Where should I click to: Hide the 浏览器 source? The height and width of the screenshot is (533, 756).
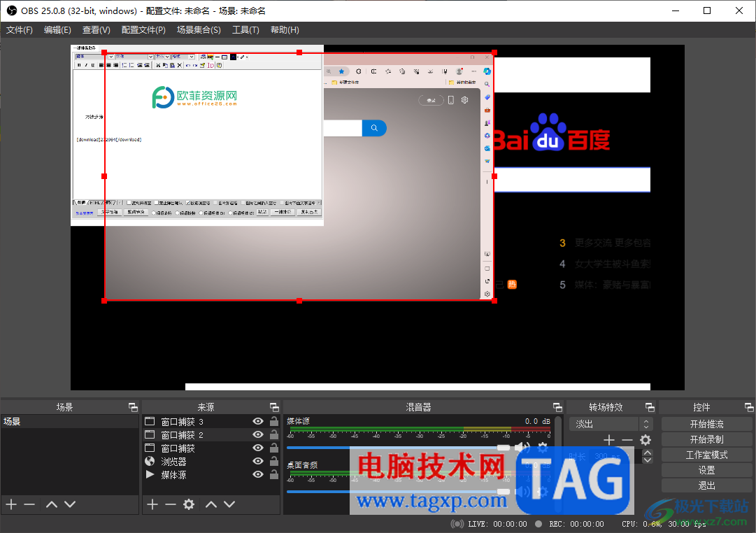pyautogui.click(x=258, y=461)
